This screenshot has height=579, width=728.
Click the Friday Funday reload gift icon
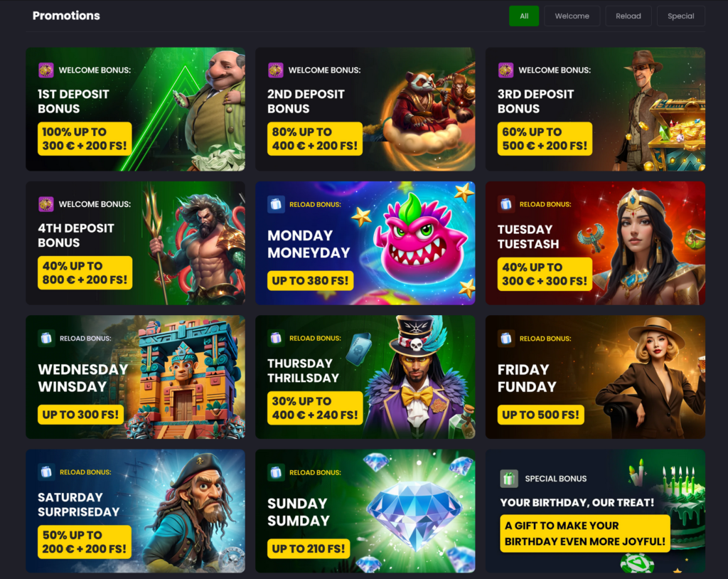505,339
